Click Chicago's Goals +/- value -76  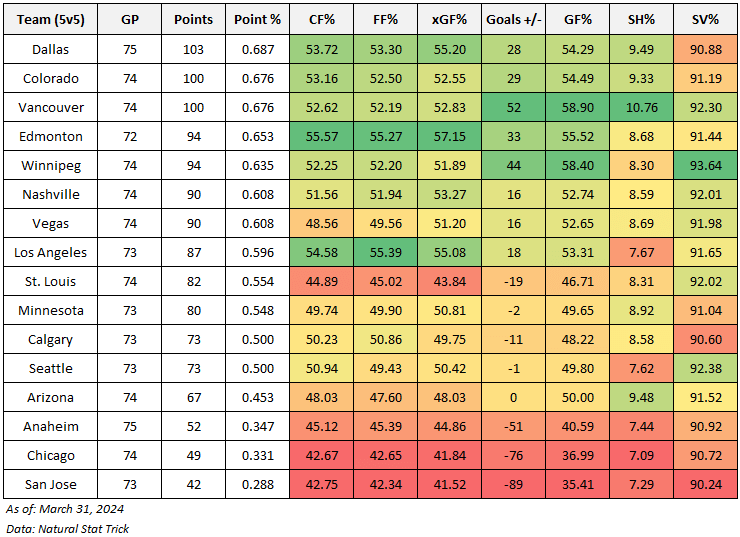tap(513, 455)
